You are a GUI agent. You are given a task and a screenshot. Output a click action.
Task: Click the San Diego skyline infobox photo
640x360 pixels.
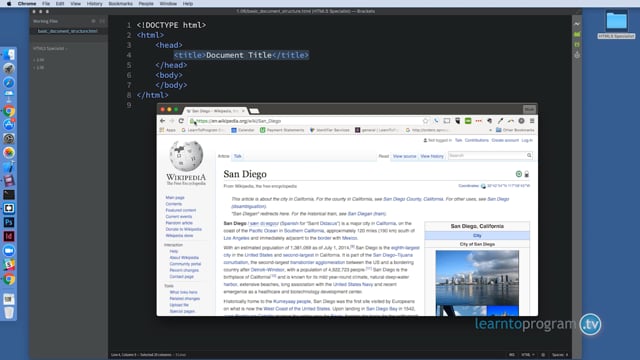point(477,278)
